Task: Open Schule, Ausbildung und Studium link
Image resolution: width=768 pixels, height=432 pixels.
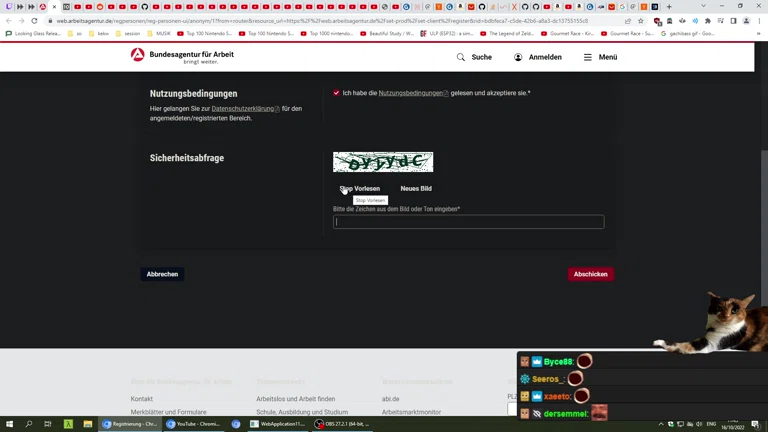Action: pos(302,412)
